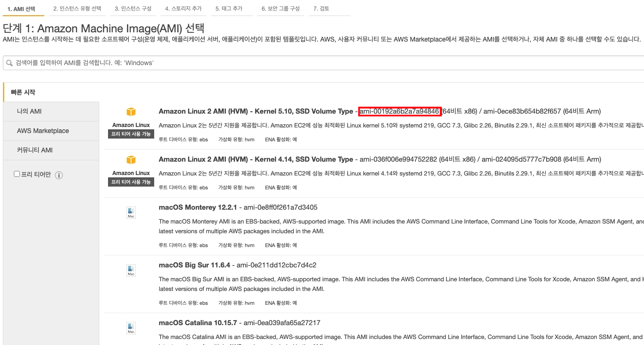
Task: Click the Mac icon beside macOS Catalina 10.15.7
Action: click(x=131, y=328)
